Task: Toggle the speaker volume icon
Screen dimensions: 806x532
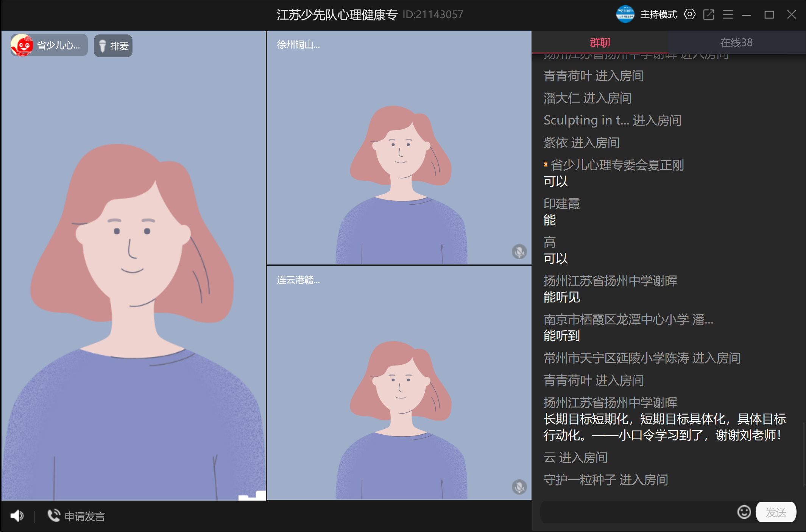Action: (x=17, y=516)
